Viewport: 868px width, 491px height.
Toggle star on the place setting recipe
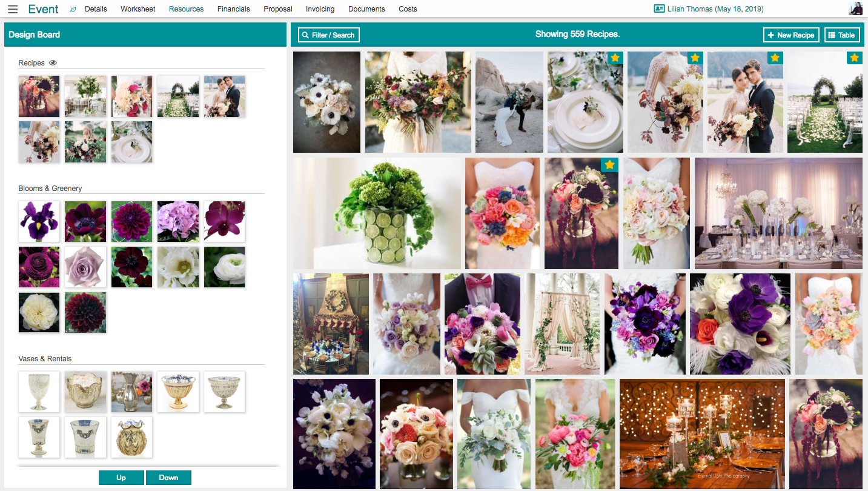click(x=615, y=58)
